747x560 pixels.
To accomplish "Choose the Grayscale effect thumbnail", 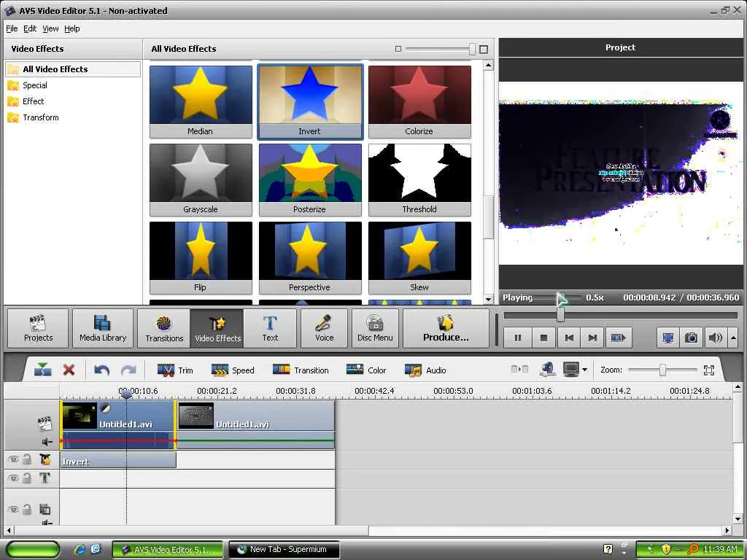I will 201,179.
